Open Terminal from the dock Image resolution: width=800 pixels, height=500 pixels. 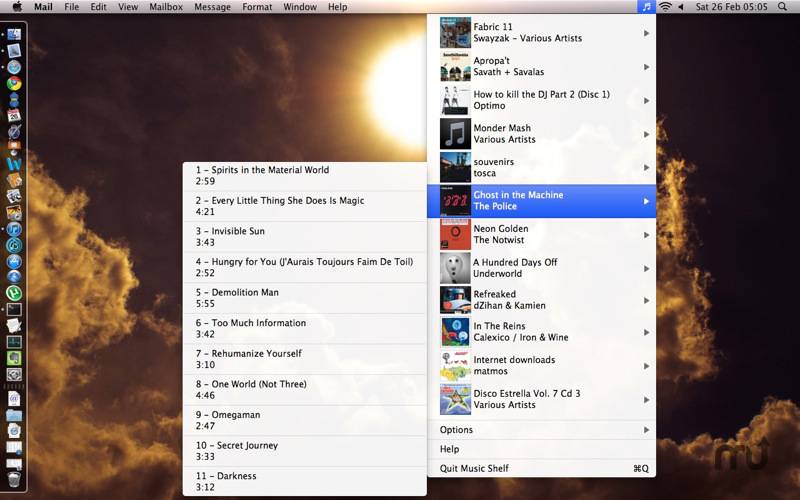point(14,309)
